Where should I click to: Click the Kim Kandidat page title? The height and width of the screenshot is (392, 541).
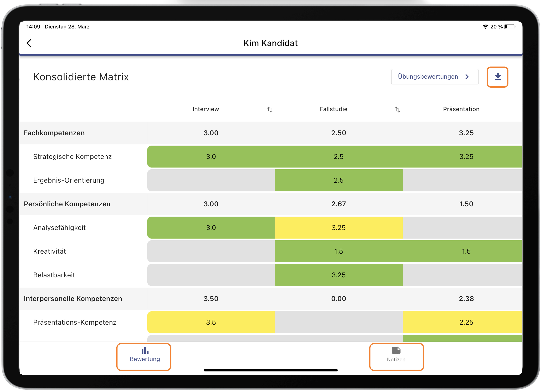(x=270, y=43)
